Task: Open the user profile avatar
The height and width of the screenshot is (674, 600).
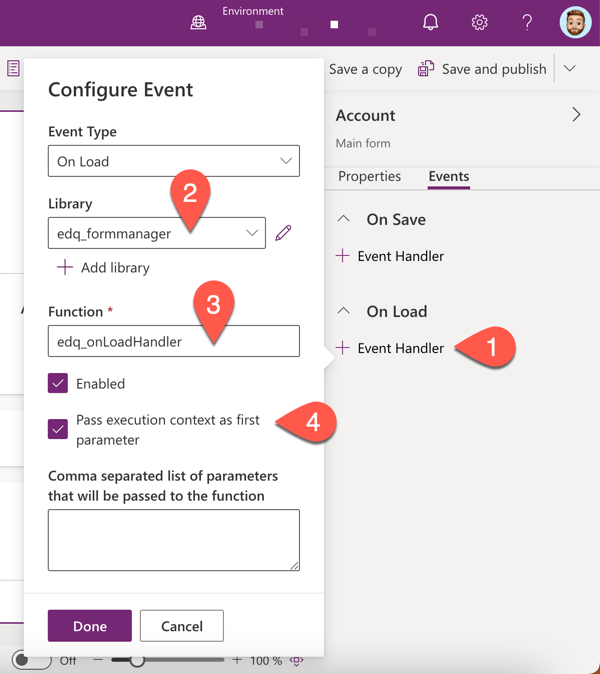Action: [575, 22]
